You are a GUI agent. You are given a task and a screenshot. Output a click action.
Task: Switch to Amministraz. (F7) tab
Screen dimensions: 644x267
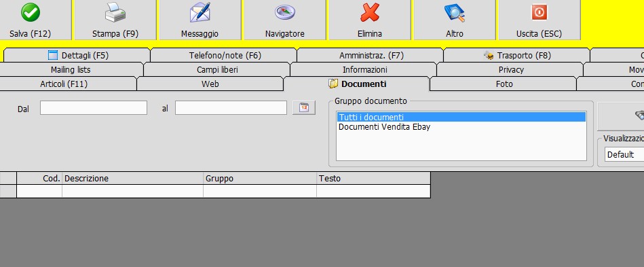coord(371,55)
